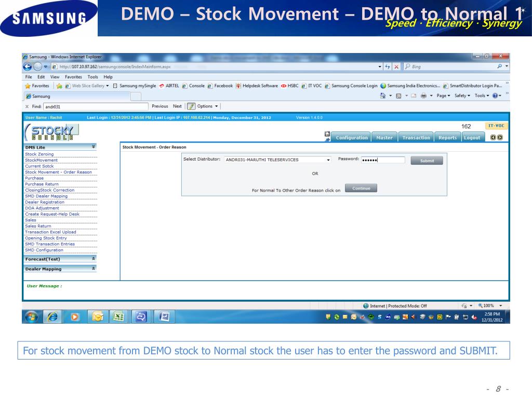Collapse the DMS Lite section
Screen dimensions: 532x399
click(94, 147)
